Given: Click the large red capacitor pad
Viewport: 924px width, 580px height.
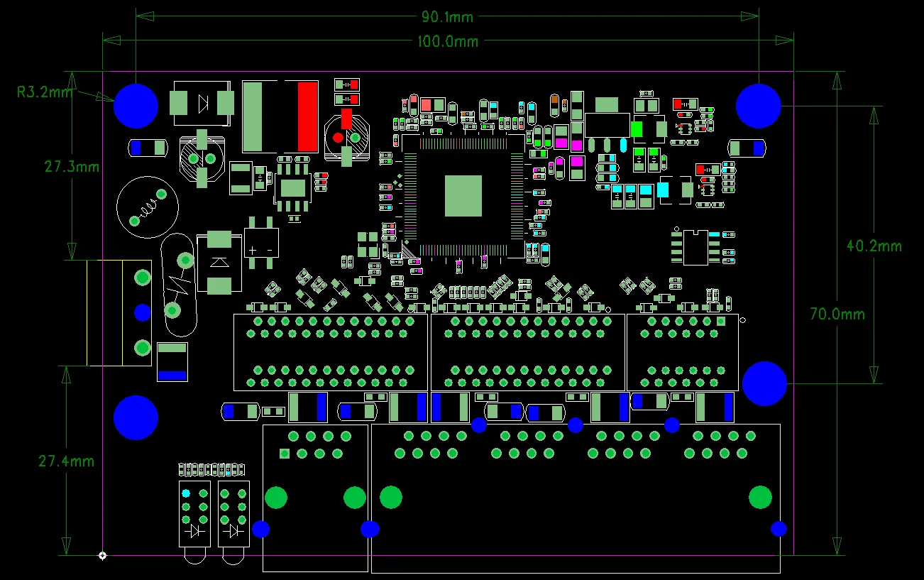Looking at the screenshot, I should (307, 116).
